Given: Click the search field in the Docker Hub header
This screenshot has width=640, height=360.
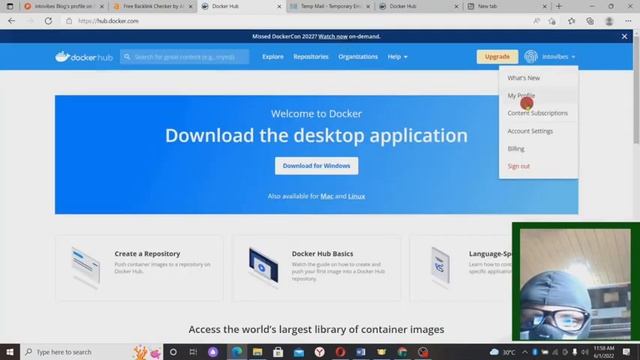Looking at the screenshot, I should tap(184, 57).
